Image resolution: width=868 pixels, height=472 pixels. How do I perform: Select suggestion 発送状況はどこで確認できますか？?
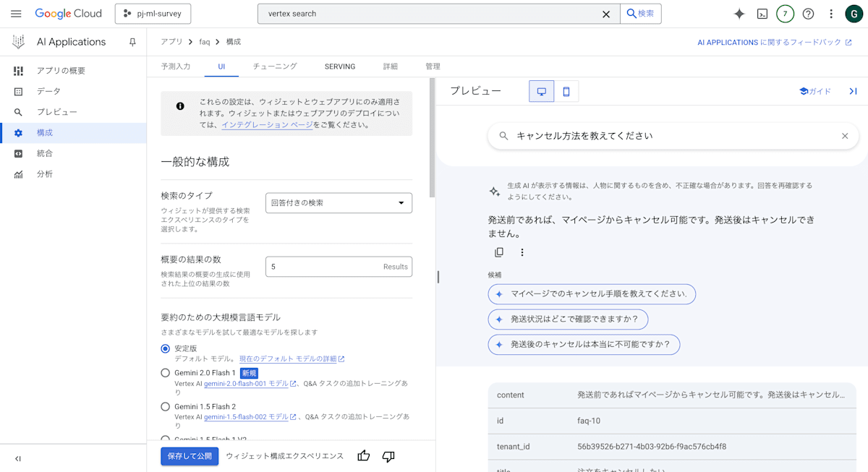(x=568, y=319)
